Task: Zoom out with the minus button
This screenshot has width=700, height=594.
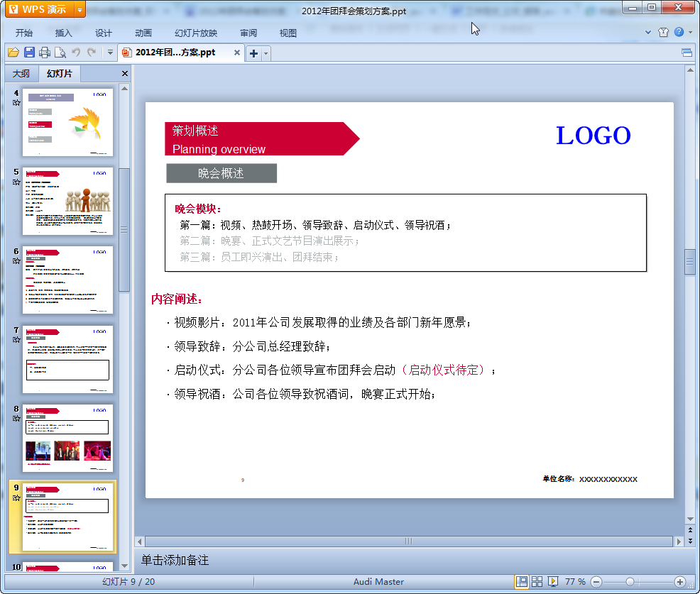Action: (596, 581)
